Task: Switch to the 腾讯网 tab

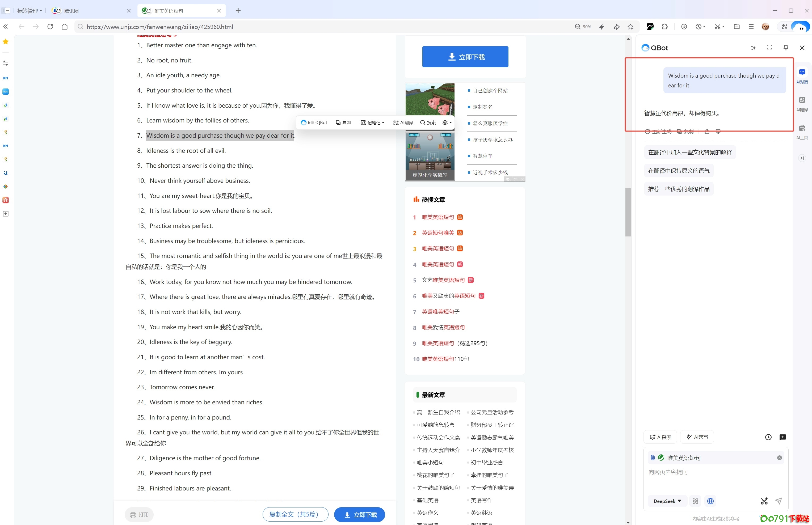Action: 71,11
